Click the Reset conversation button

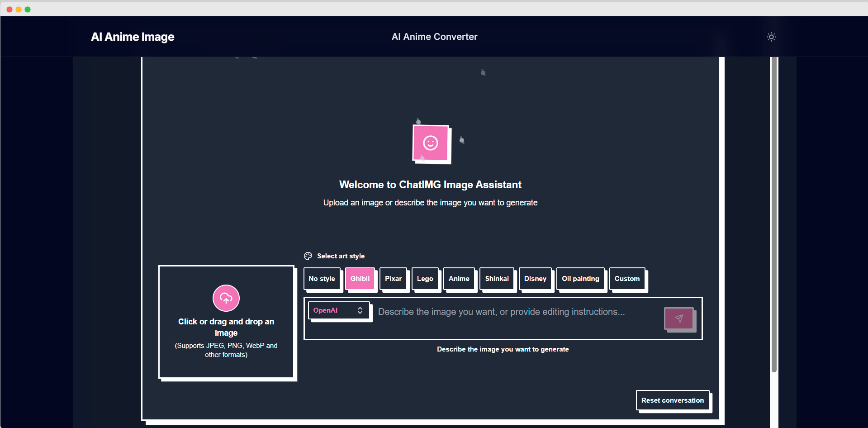point(673,400)
